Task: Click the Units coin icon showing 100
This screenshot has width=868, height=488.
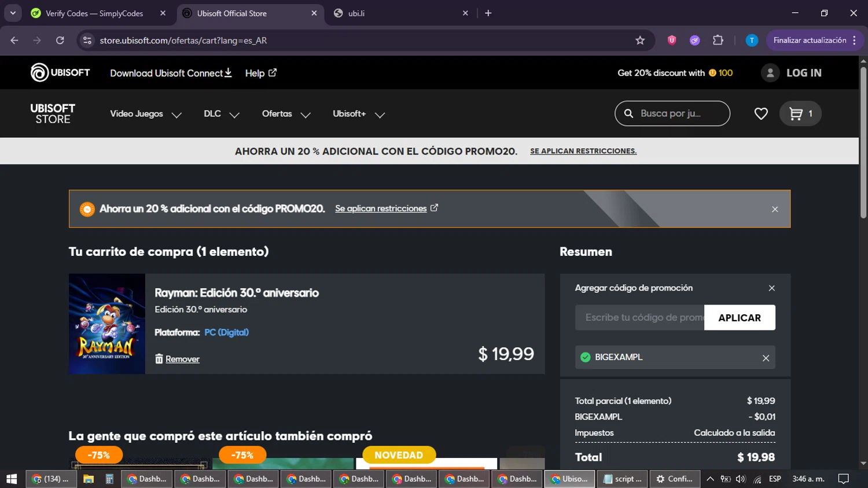Action: click(x=712, y=73)
